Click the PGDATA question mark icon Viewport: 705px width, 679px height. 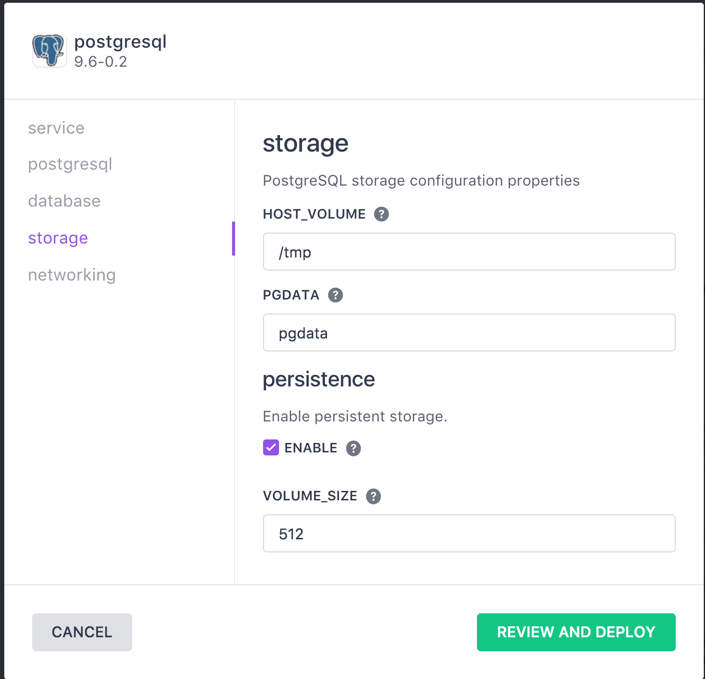click(x=335, y=295)
